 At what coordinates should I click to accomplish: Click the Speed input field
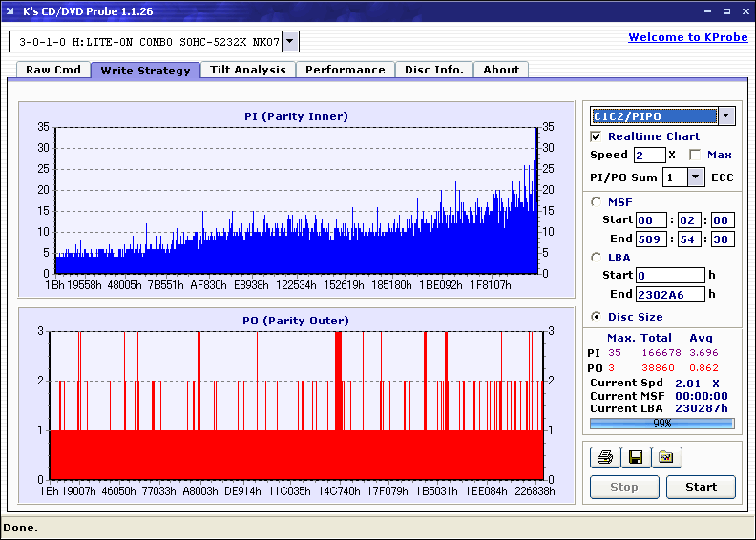(x=649, y=155)
